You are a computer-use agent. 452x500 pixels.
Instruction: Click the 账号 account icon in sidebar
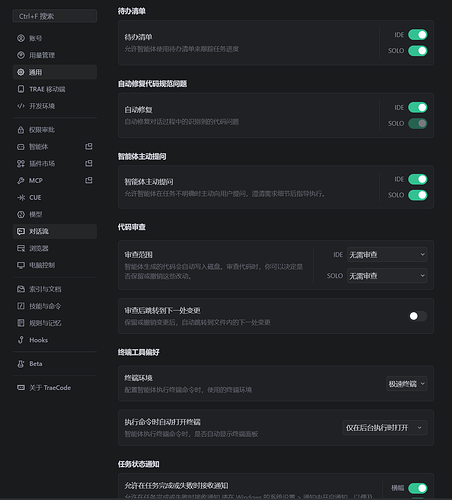pyautogui.click(x=21, y=38)
